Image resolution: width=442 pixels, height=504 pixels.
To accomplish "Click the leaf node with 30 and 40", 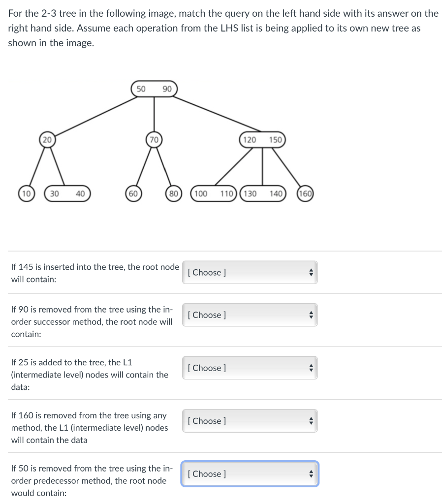I will click(x=67, y=193).
